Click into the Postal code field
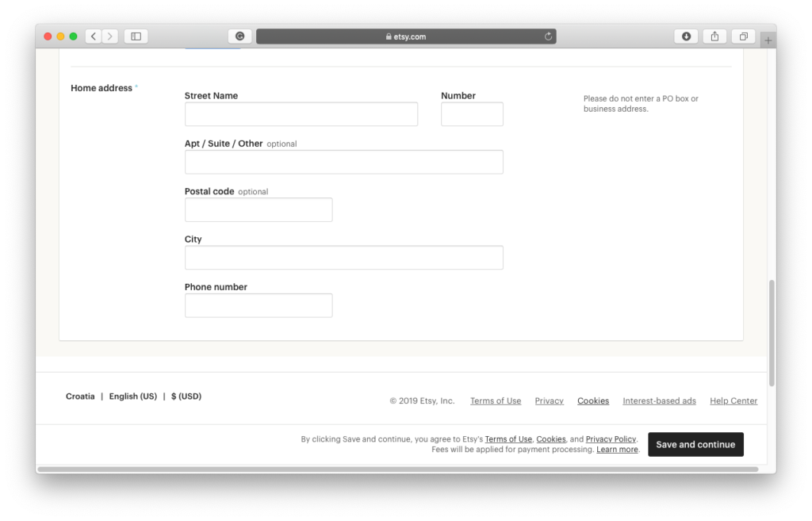Screen dimensions: 812x521 pos(259,210)
